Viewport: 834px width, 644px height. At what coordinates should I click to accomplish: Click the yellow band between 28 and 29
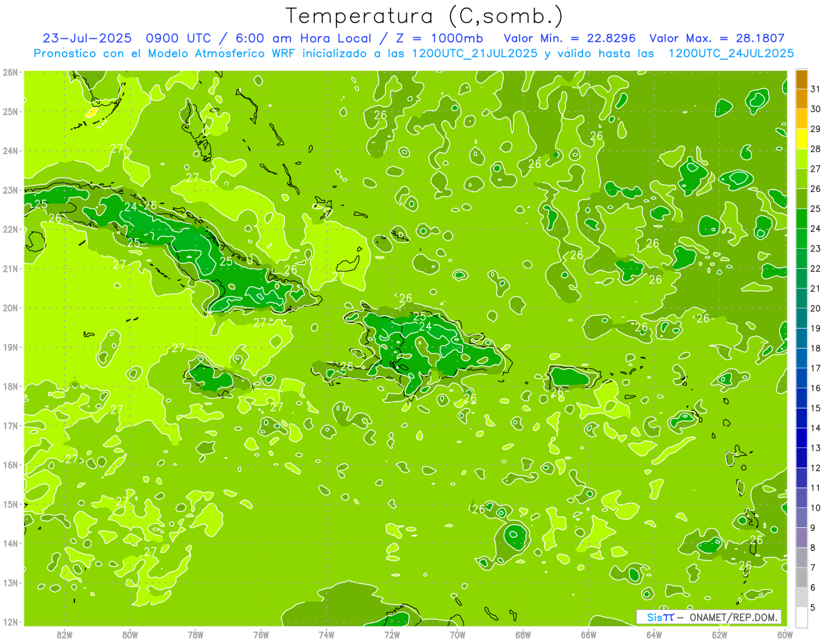[801, 139]
